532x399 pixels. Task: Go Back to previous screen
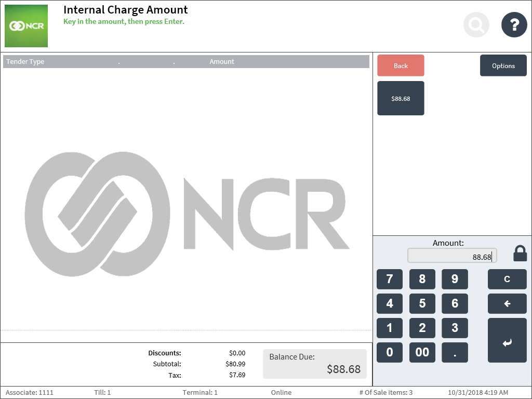pyautogui.click(x=401, y=65)
